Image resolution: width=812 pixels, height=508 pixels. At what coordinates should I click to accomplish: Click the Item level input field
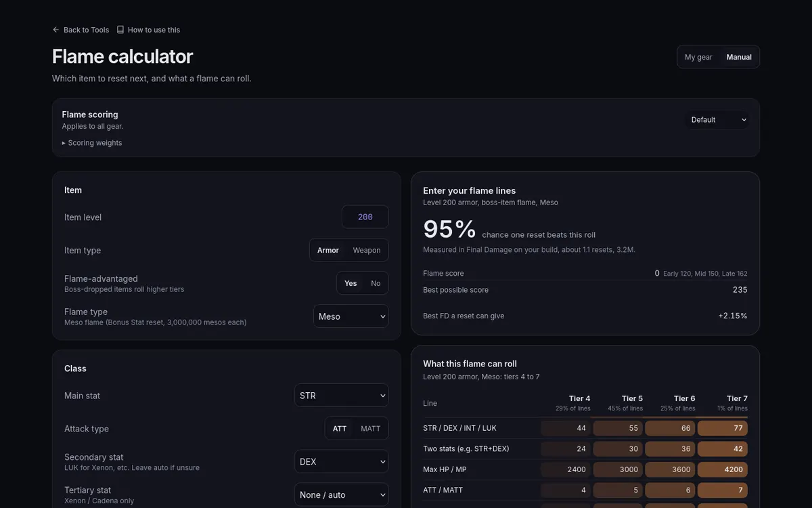(365, 217)
